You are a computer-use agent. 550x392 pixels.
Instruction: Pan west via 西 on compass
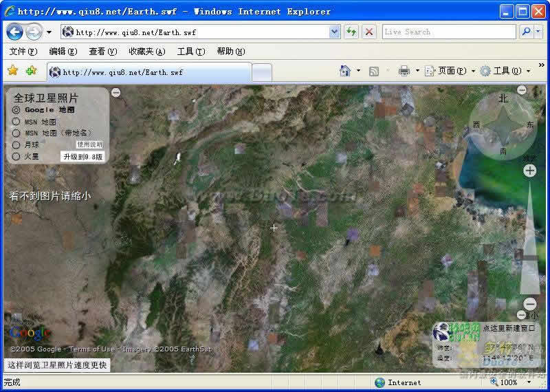(476, 124)
